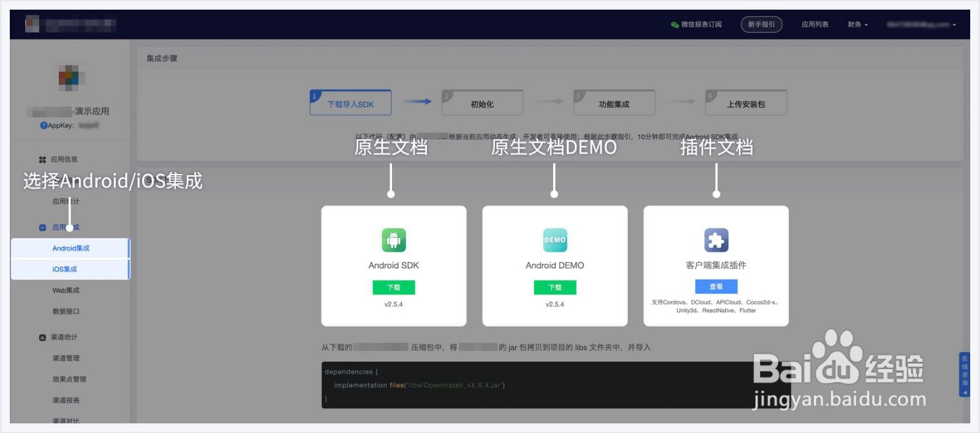Click 查看 for 客户端集成插件
This screenshot has height=433, width=980.
click(x=716, y=287)
